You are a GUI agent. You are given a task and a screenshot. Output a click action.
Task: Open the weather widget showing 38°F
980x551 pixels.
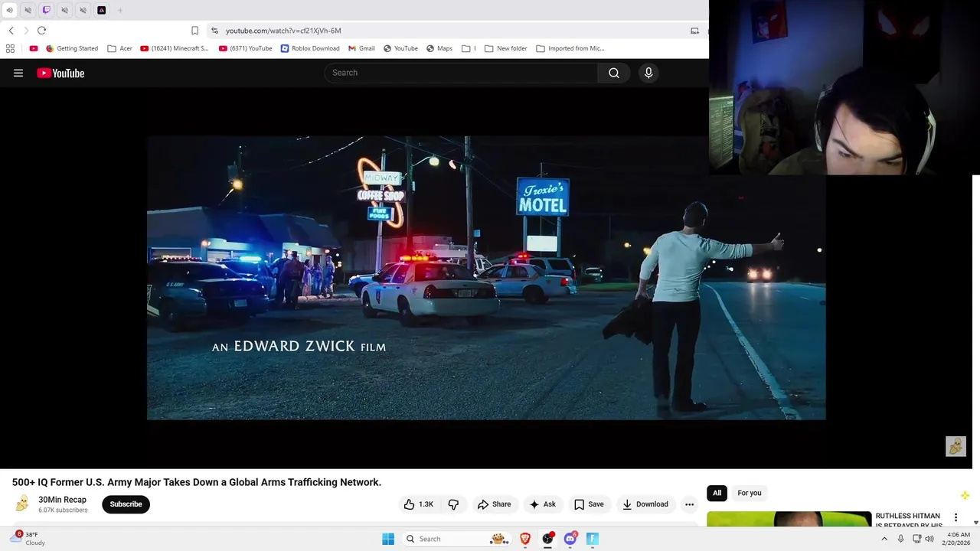[28, 539]
